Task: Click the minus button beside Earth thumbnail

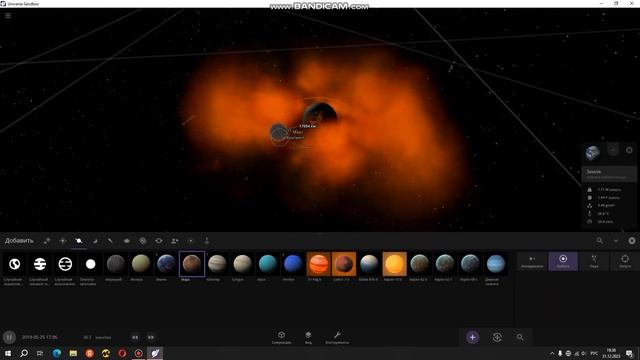Action: click(613, 150)
